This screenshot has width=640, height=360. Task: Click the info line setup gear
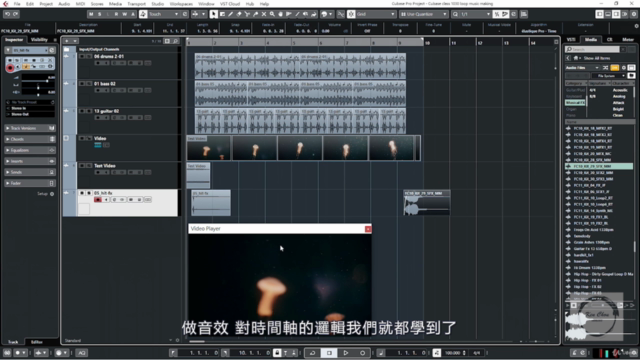636,26
